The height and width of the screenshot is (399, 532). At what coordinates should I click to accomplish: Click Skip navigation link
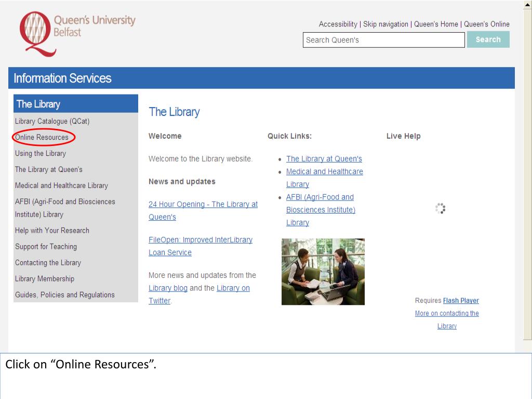coord(385,24)
